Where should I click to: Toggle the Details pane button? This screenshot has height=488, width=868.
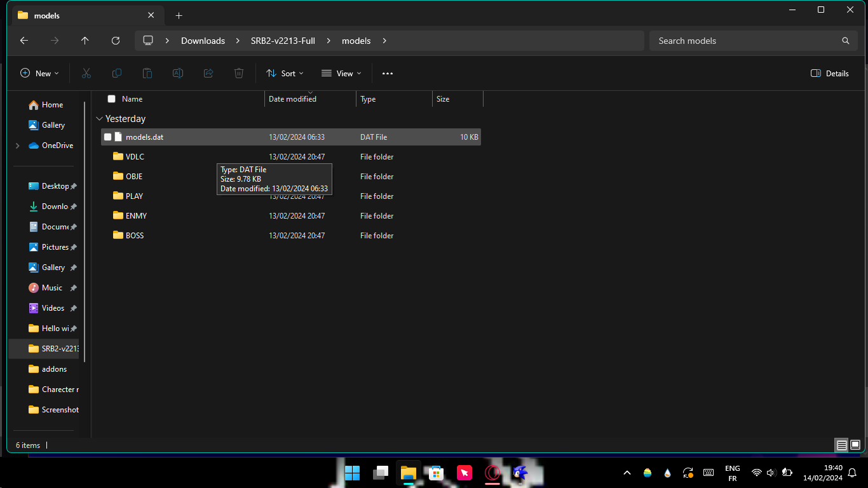(x=830, y=73)
